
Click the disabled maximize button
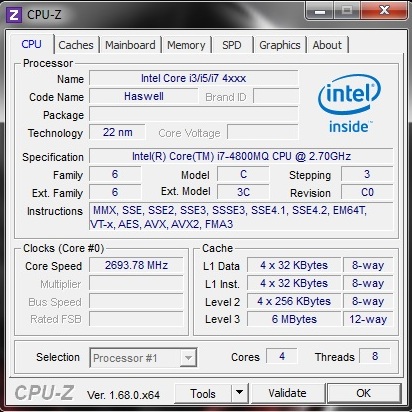(x=347, y=10)
